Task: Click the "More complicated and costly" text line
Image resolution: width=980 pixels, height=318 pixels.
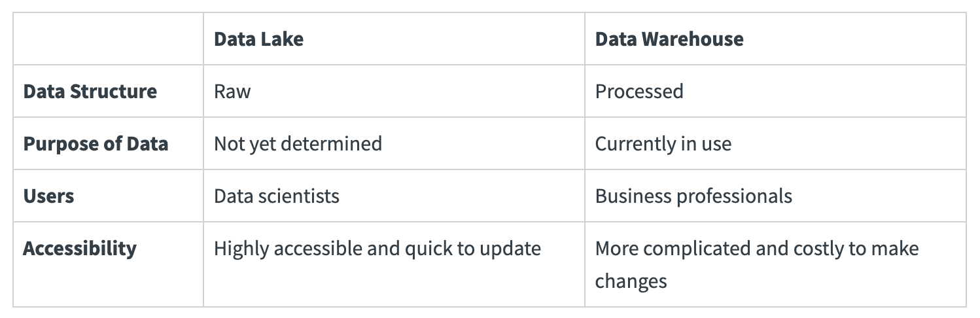Action: coord(756,249)
